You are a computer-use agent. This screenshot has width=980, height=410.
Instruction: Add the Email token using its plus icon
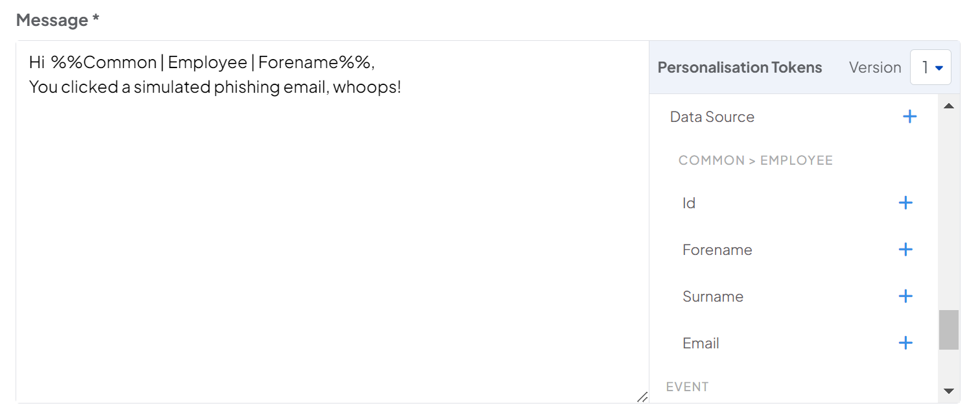click(905, 343)
